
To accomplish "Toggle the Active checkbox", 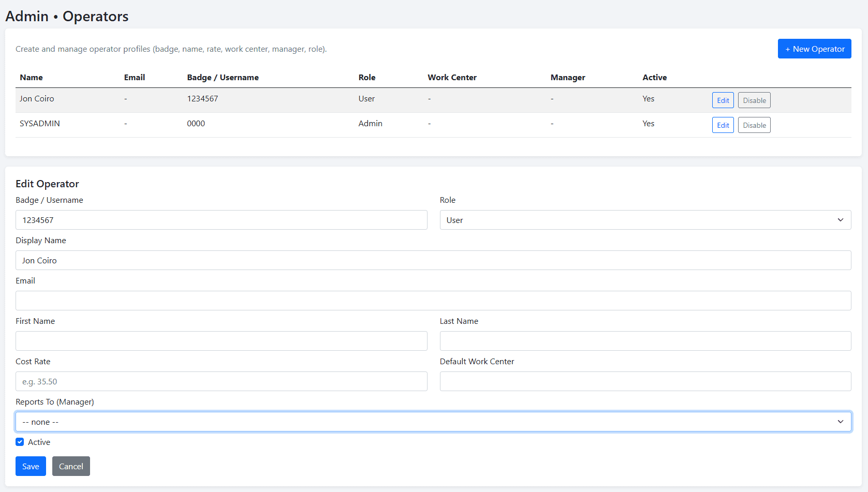I will pos(20,442).
